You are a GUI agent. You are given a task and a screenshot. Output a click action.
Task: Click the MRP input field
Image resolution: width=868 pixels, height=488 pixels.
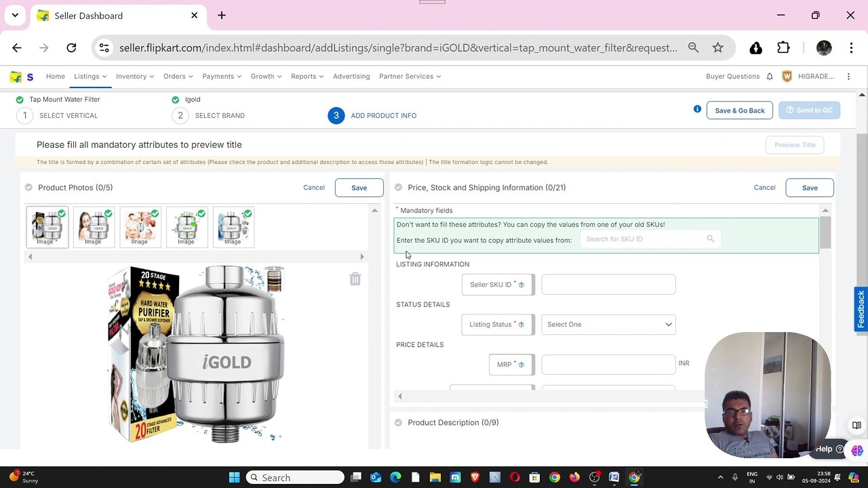[608, 365]
